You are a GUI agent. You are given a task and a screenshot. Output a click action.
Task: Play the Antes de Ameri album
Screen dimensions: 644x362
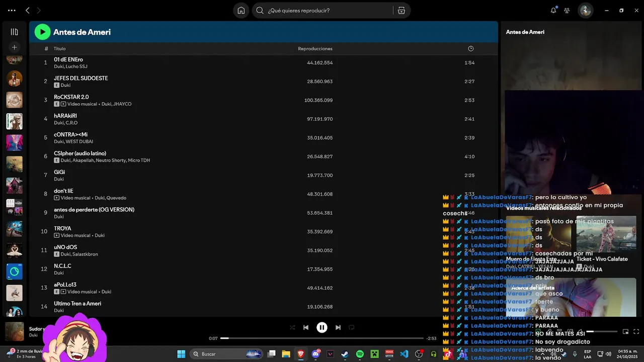[42, 32]
